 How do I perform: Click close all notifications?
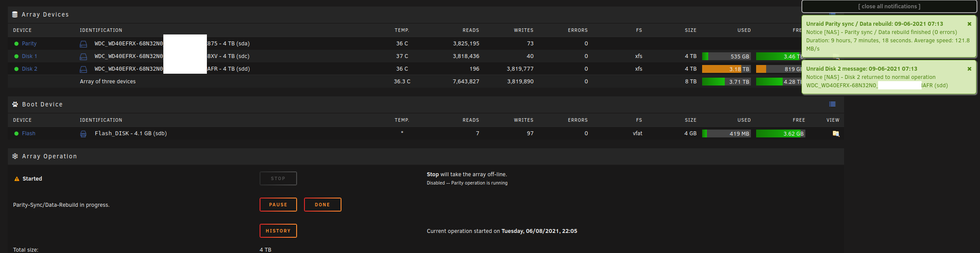[x=889, y=7]
